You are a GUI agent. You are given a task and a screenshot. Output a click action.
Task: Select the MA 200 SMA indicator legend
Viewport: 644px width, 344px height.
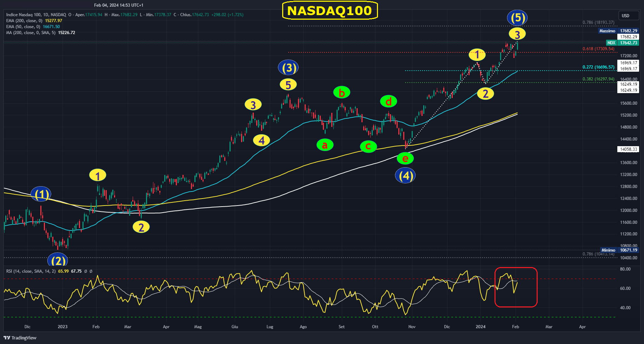click(41, 33)
